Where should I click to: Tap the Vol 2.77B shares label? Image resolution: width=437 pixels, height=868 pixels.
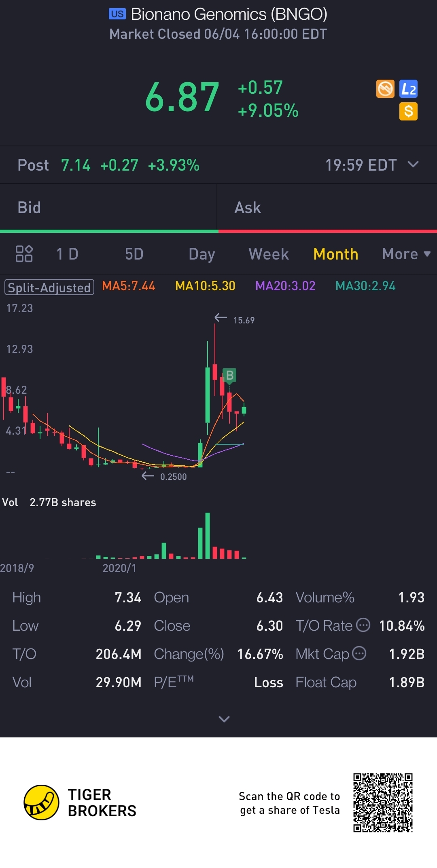click(x=49, y=502)
